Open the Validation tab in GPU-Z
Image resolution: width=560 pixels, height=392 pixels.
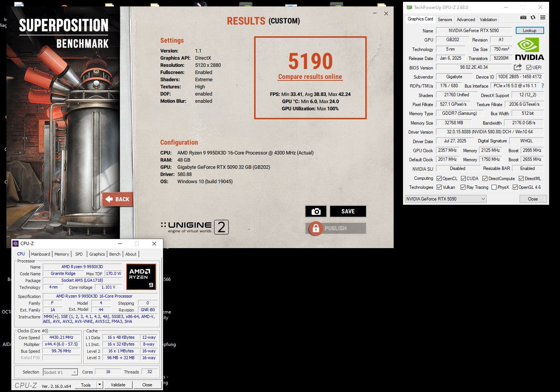[x=488, y=20]
